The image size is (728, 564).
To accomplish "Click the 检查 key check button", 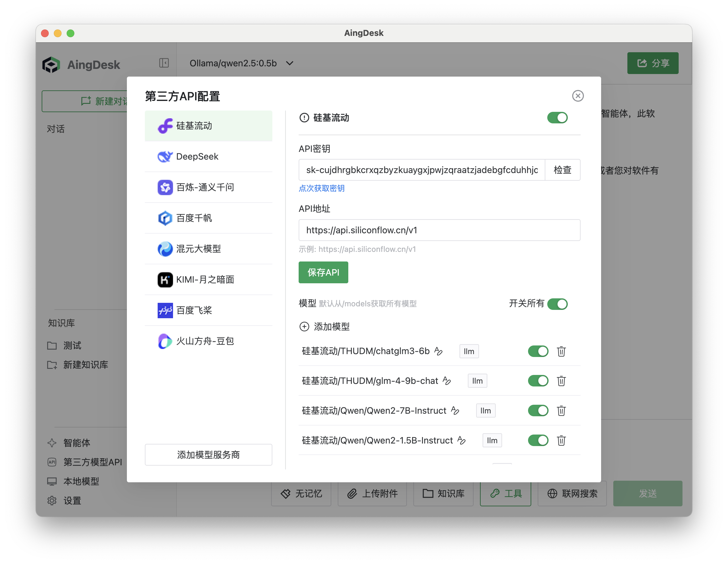I will click(562, 170).
